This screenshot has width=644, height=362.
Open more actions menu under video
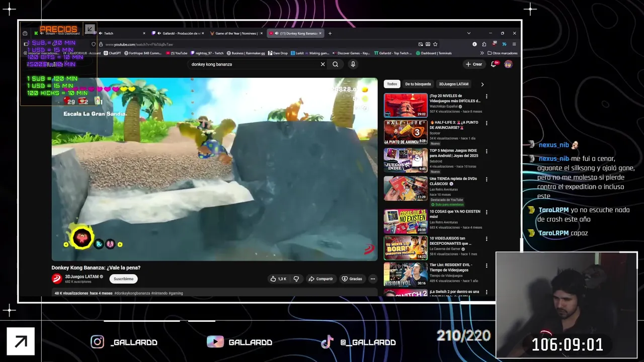pos(373,279)
